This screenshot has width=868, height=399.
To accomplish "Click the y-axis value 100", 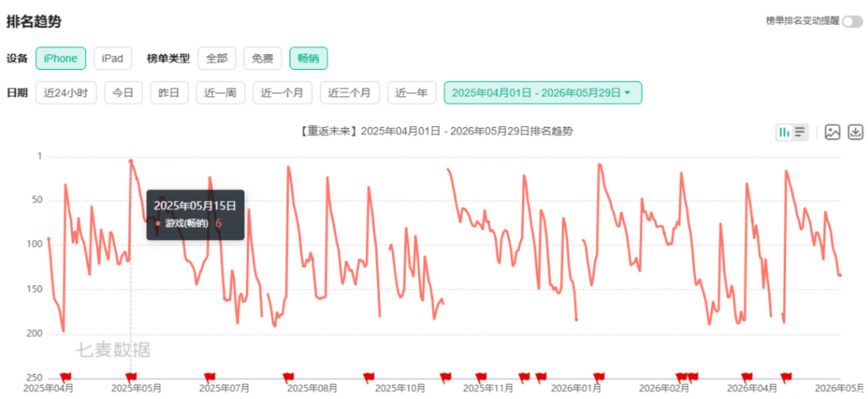I will tap(35, 244).
